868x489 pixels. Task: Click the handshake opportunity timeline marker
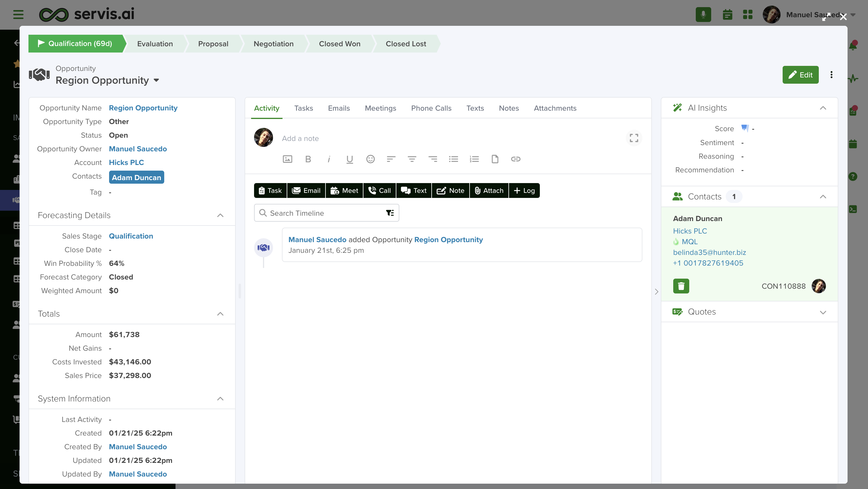click(264, 247)
